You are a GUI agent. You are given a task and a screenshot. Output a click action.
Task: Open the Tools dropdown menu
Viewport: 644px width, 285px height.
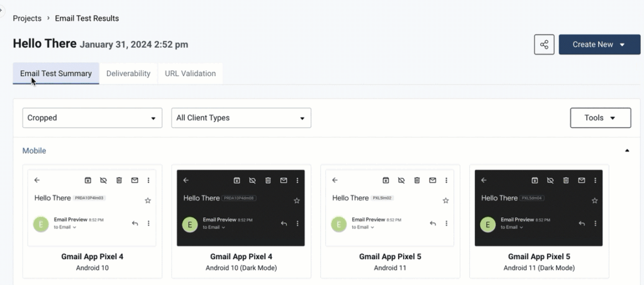click(x=601, y=118)
